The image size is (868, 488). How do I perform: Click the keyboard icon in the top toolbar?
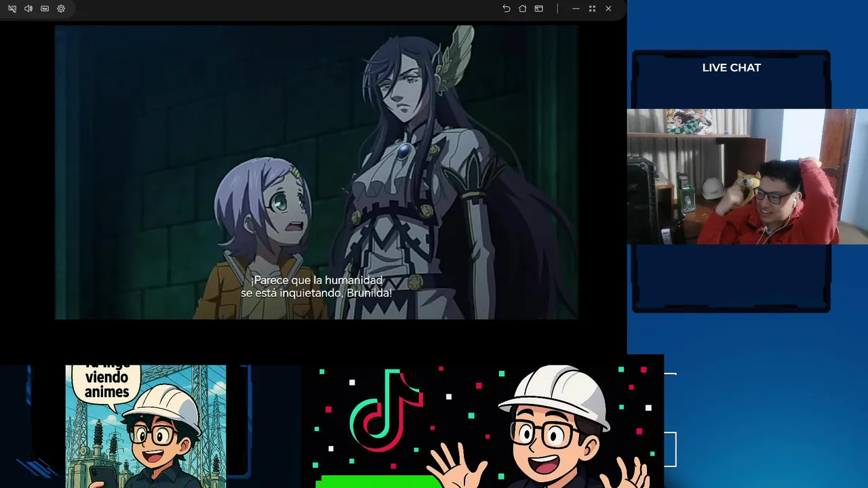point(45,9)
